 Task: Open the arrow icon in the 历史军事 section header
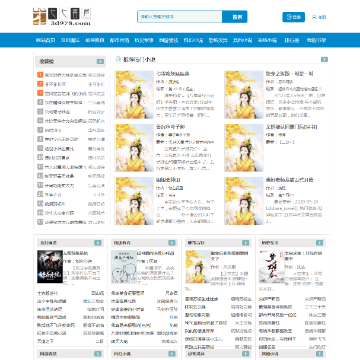[x=320, y=243]
